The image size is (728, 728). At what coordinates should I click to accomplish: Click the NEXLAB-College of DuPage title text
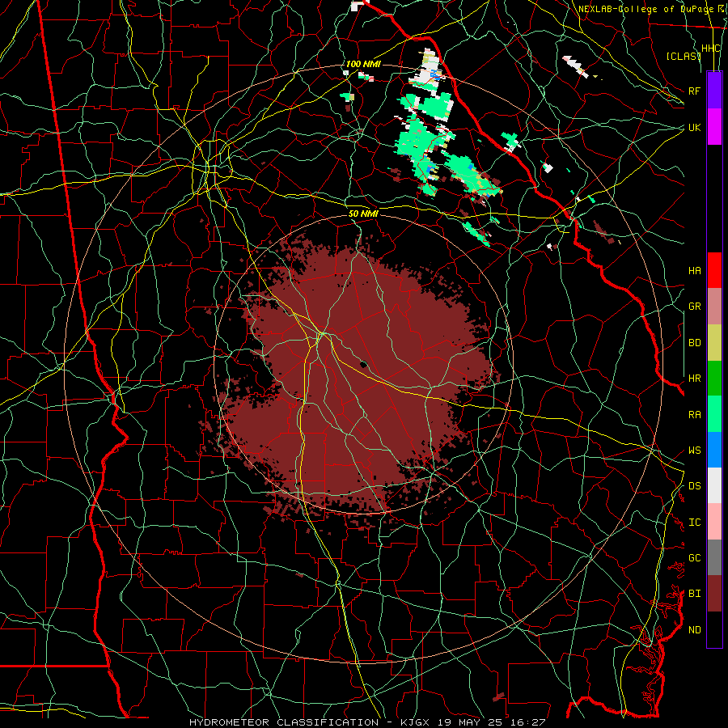click(648, 9)
